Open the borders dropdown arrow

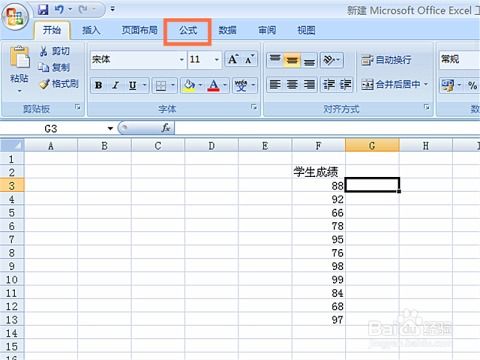[x=173, y=86]
